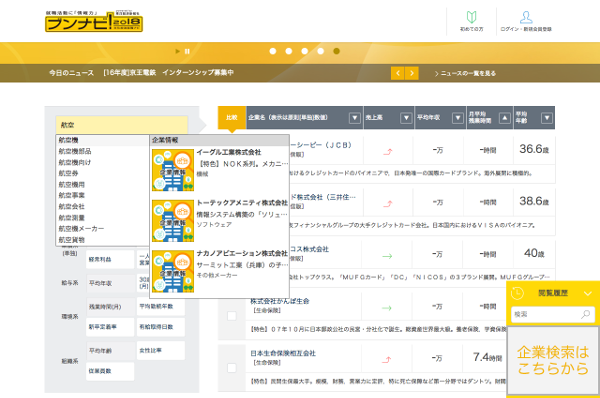The height and width of the screenshot is (398, 600).
Task: Click the yellow 比較 header button
Action: tap(232, 117)
